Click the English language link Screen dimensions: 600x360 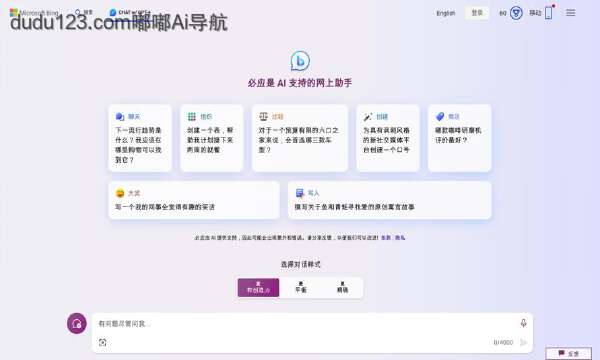pos(446,13)
